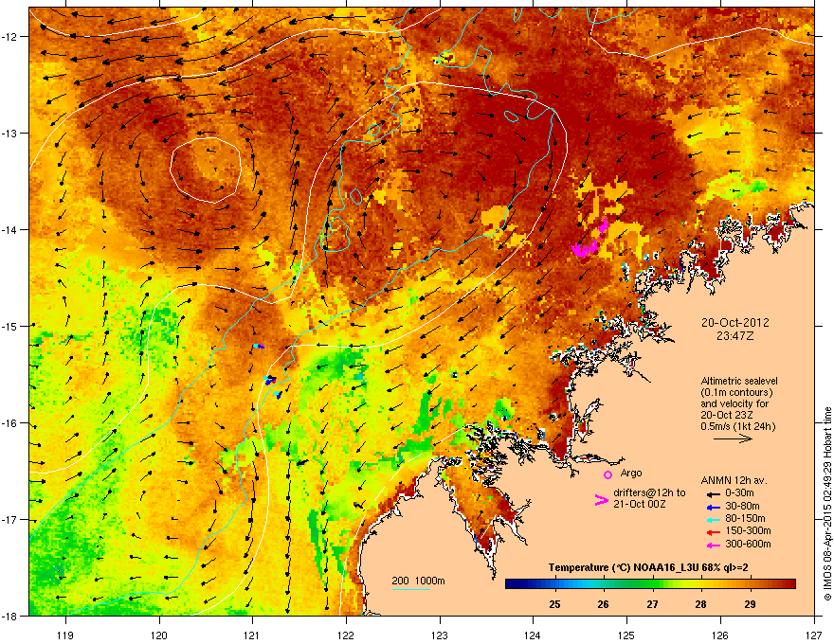The width and height of the screenshot is (834, 644).
Task: Click the longitude axis label 121
Action: pos(252,635)
